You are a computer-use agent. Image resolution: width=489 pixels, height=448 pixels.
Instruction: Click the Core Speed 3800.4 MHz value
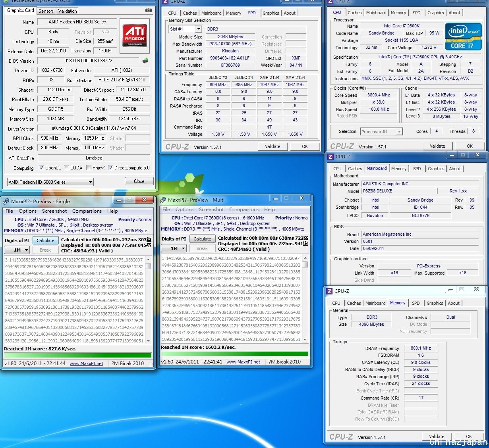379,95
